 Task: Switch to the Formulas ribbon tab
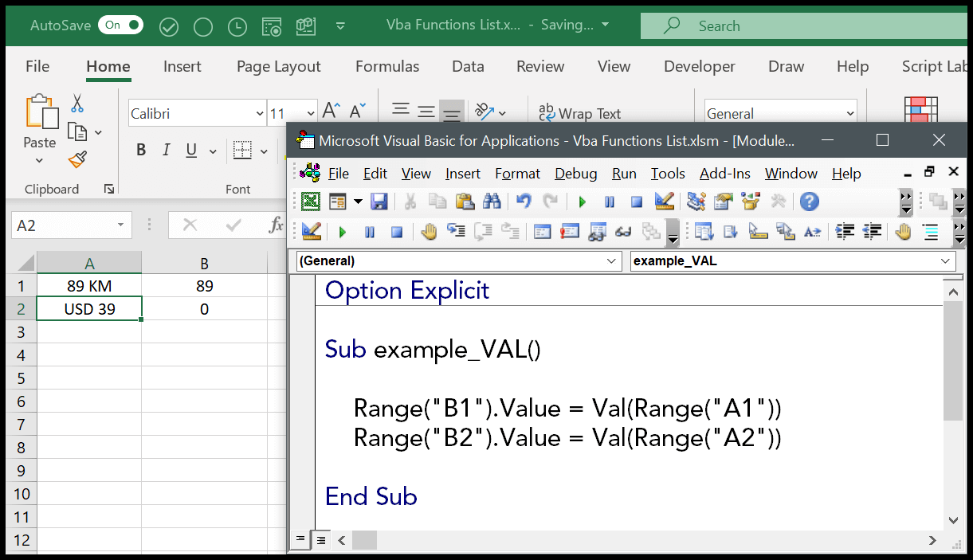(387, 67)
